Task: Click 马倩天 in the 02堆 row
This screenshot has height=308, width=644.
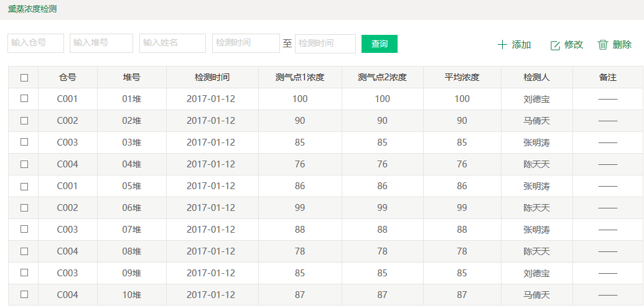Action: pos(536,121)
